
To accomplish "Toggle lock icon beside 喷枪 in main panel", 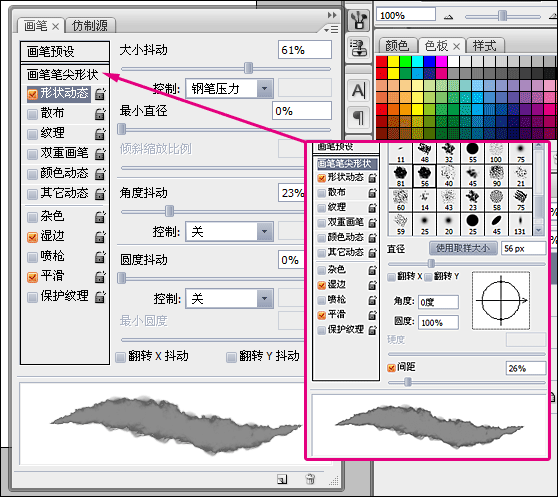I will coord(100,257).
